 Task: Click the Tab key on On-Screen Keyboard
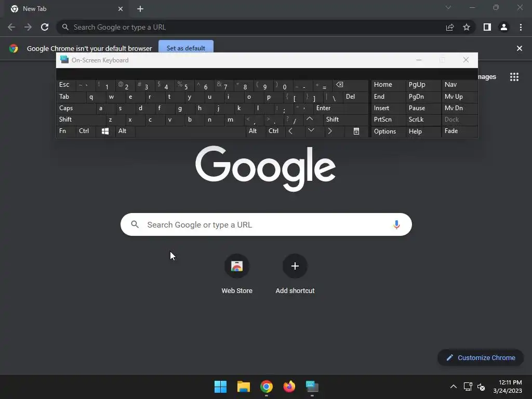point(71,97)
